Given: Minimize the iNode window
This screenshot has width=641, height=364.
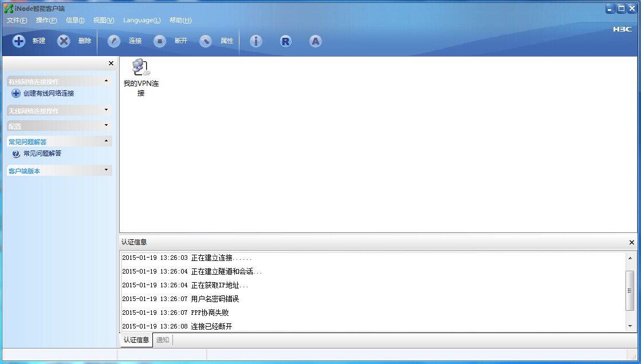Looking at the screenshot, I should pos(610,9).
